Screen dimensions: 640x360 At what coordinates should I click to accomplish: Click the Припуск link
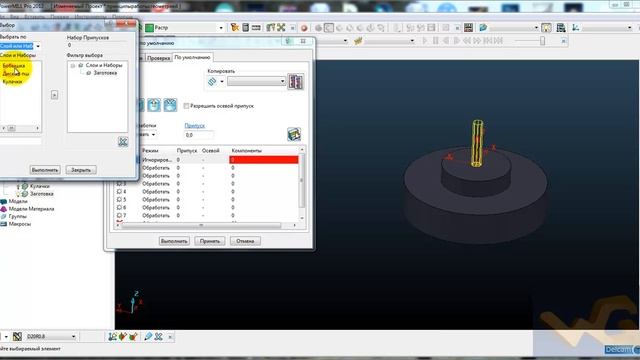tap(195, 126)
